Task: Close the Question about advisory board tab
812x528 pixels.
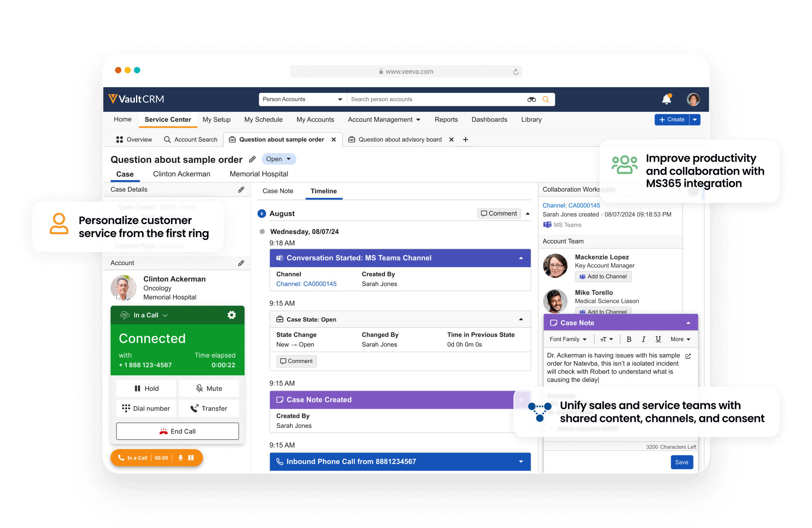Action: pos(451,140)
